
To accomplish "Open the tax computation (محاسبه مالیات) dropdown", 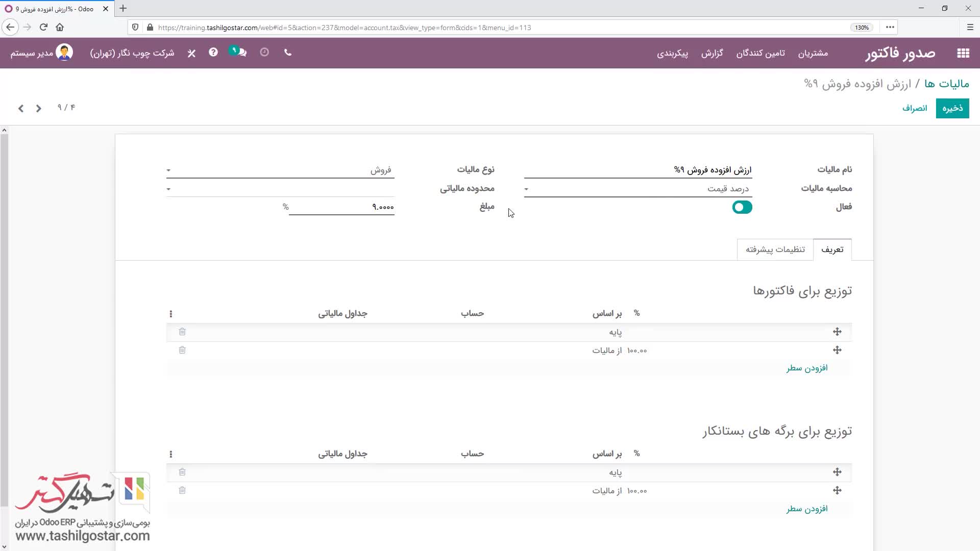I will [x=638, y=189].
